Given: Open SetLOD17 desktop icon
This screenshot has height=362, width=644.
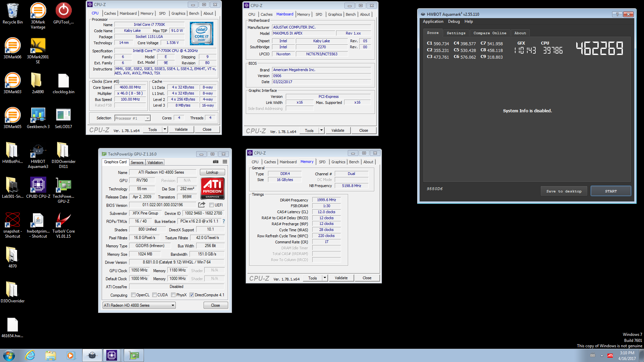Looking at the screenshot, I should coord(63,118).
